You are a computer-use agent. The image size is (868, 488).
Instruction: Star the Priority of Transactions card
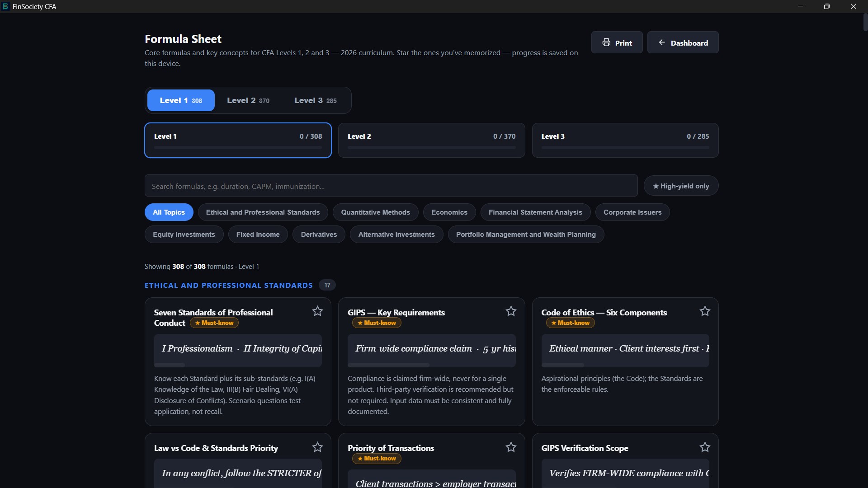[x=511, y=447]
